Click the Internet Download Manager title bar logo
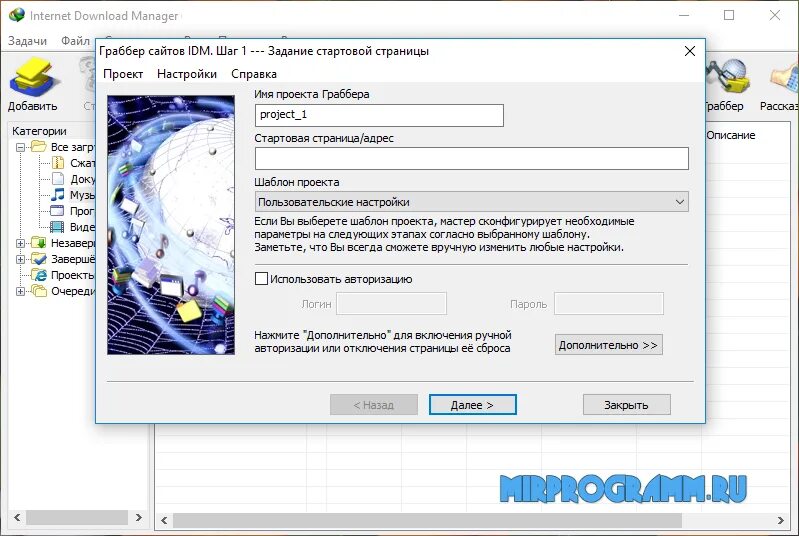The height and width of the screenshot is (536, 799). click(x=16, y=15)
